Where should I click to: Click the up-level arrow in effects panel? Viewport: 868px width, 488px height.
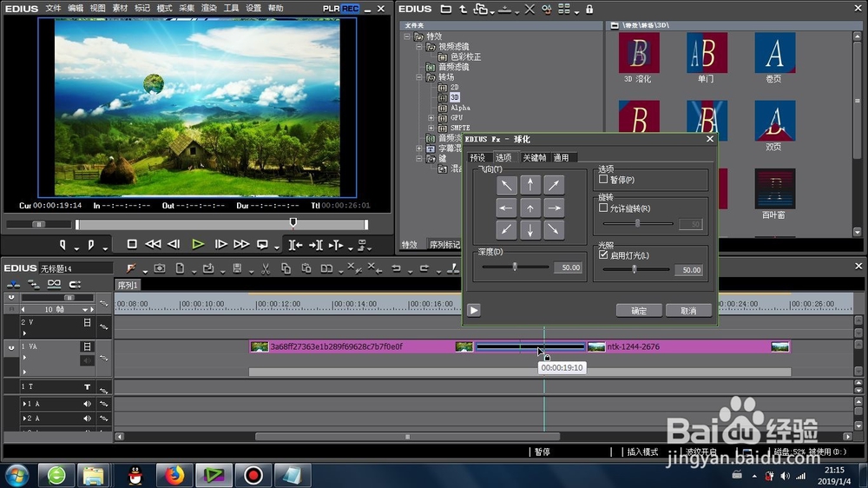[463, 9]
